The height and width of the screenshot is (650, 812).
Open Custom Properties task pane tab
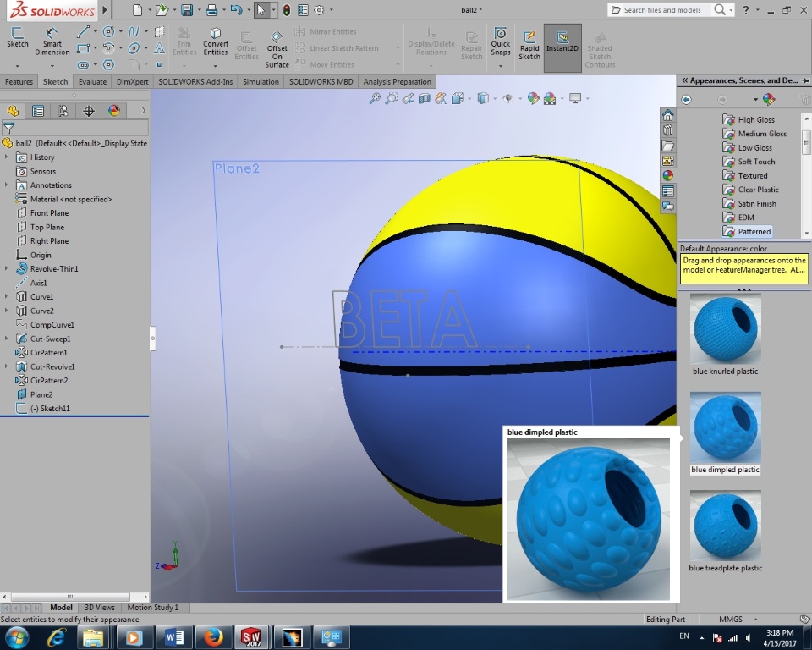tap(668, 191)
